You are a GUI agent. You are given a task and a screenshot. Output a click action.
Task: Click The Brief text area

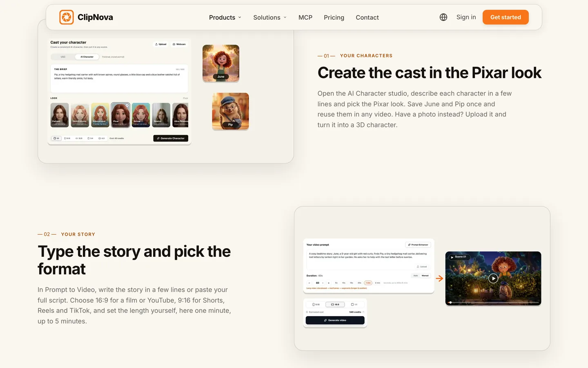click(x=119, y=78)
